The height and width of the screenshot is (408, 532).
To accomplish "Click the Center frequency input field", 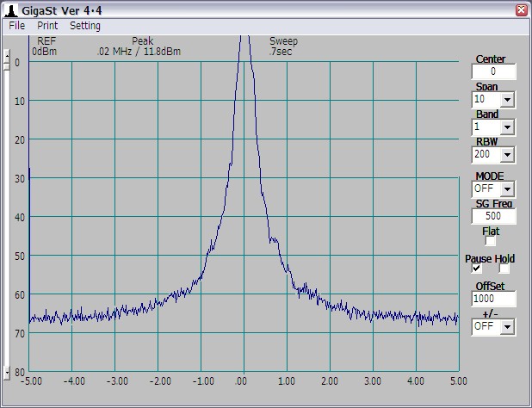I will 493,72.
